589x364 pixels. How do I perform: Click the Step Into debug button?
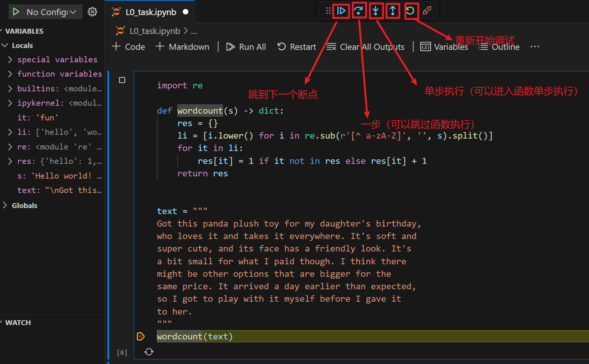tap(375, 11)
